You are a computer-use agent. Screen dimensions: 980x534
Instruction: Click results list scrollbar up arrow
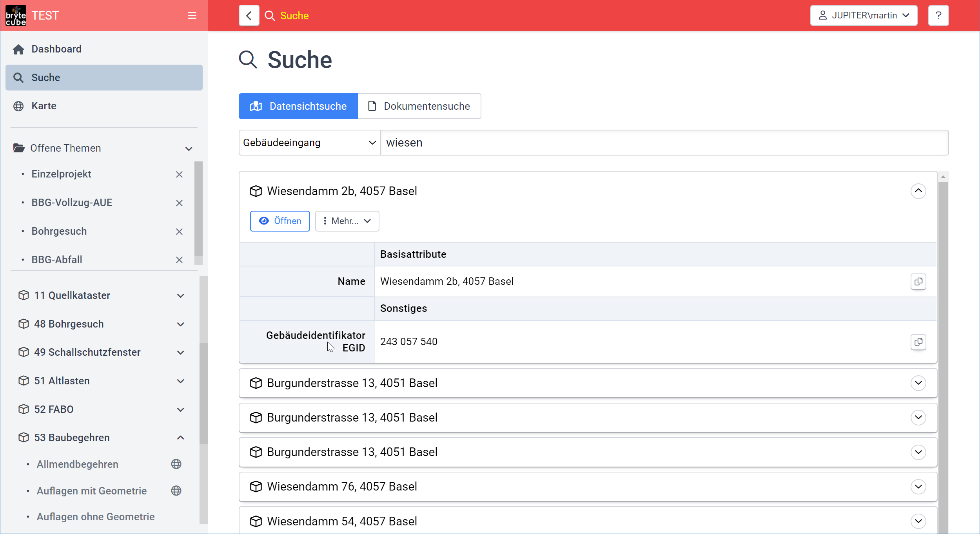tap(943, 177)
